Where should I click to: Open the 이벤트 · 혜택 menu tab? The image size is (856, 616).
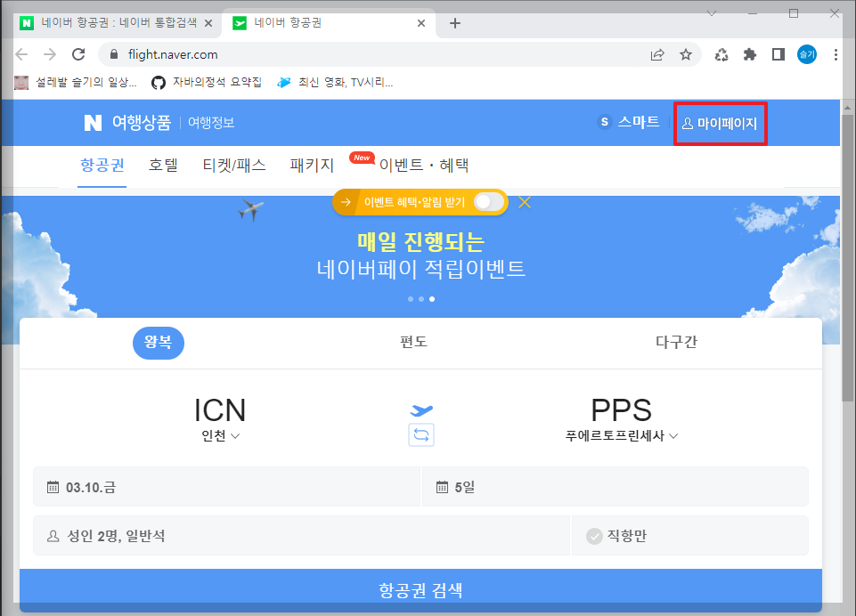click(x=424, y=165)
